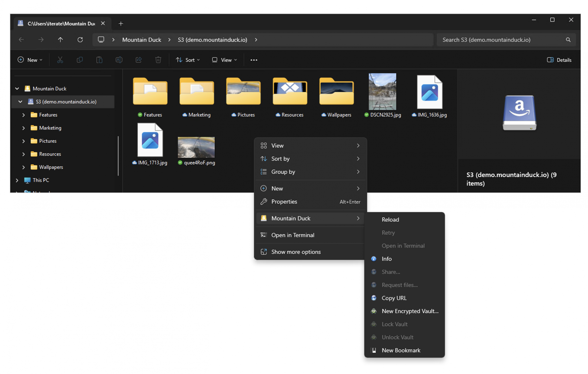Select the IMG_1636.jpg file icon
588x374 pixels.
[430, 92]
